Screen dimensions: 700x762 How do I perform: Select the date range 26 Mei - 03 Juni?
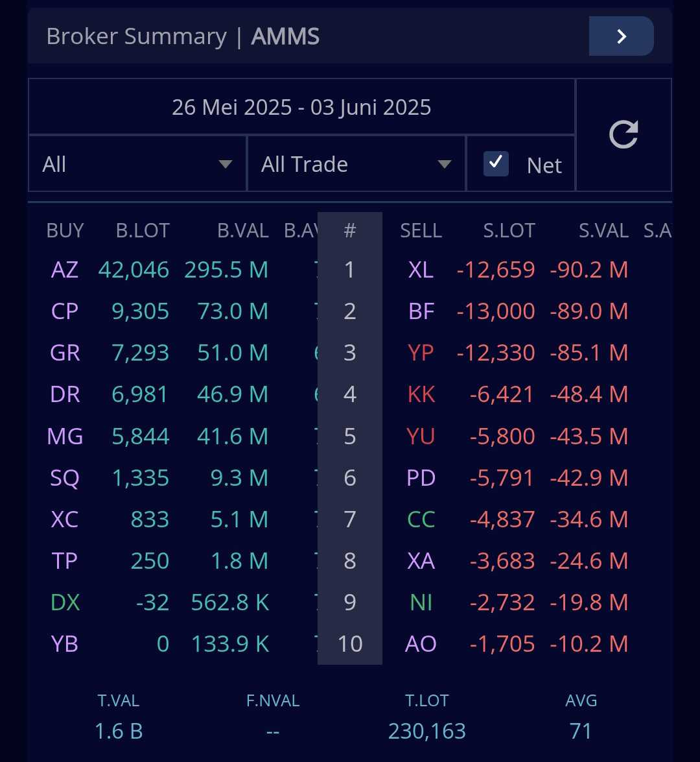click(x=301, y=107)
